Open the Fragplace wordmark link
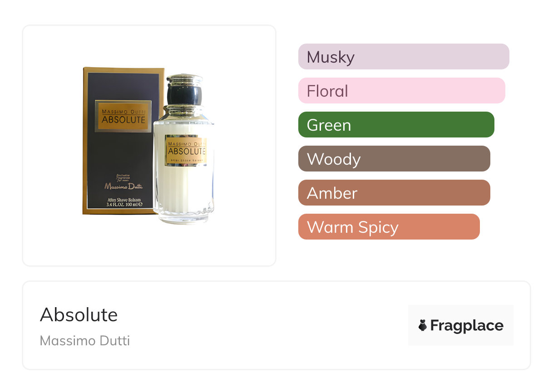 467,325
